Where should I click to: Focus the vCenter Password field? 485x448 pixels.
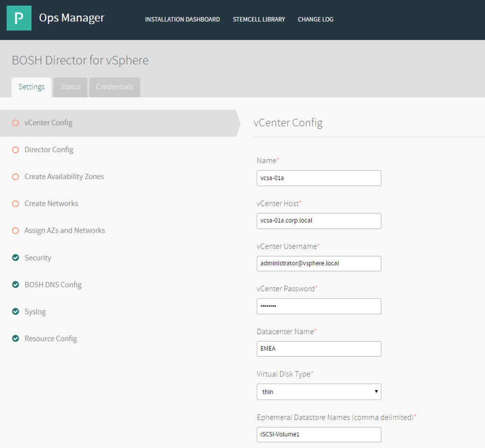click(319, 306)
